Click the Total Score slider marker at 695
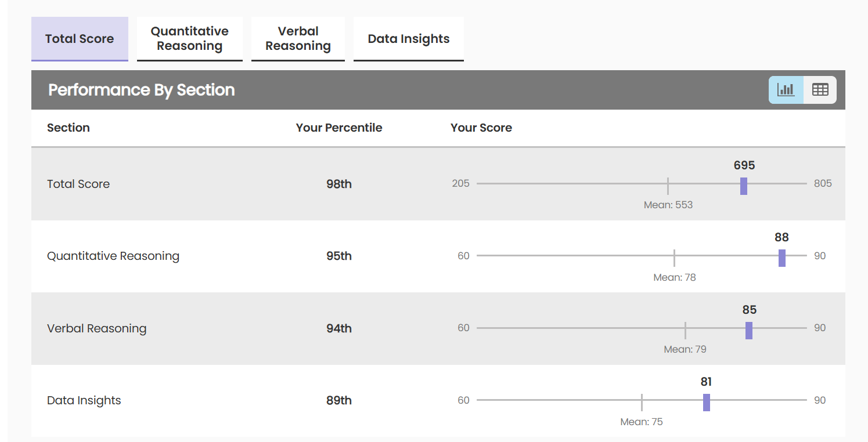The width and height of the screenshot is (868, 442). point(744,186)
